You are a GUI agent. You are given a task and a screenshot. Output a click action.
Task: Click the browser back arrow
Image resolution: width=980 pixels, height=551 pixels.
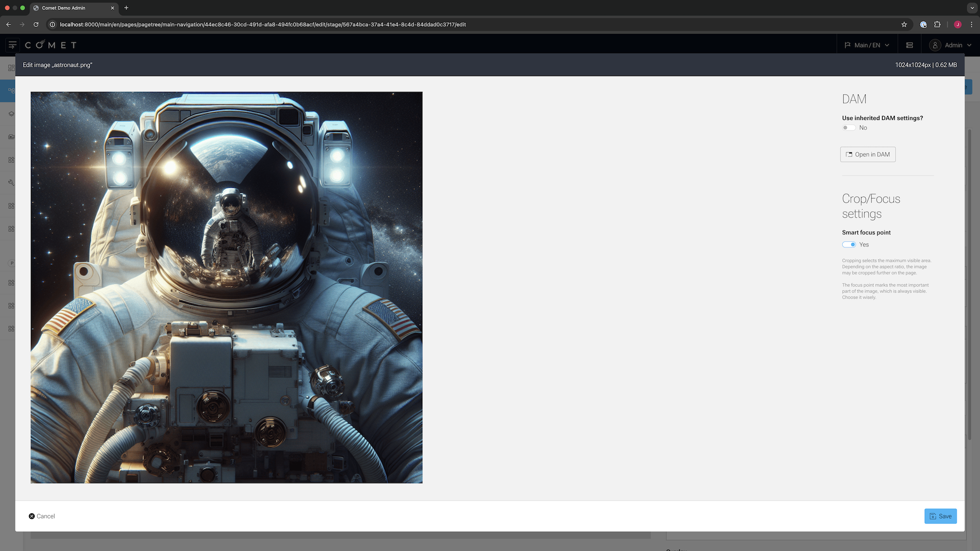click(9, 24)
